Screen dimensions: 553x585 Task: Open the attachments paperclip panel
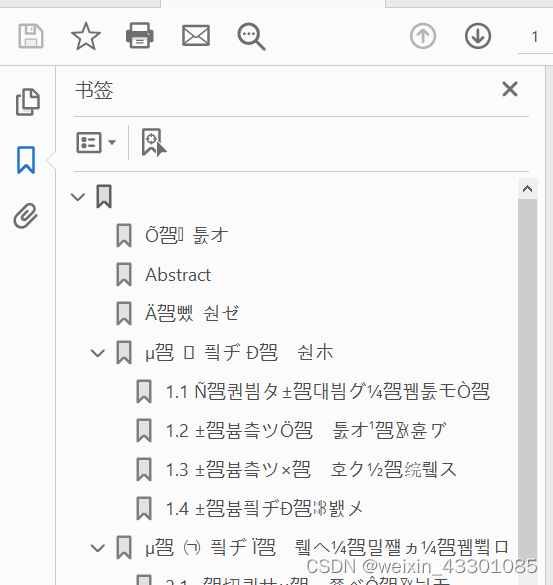point(26,216)
